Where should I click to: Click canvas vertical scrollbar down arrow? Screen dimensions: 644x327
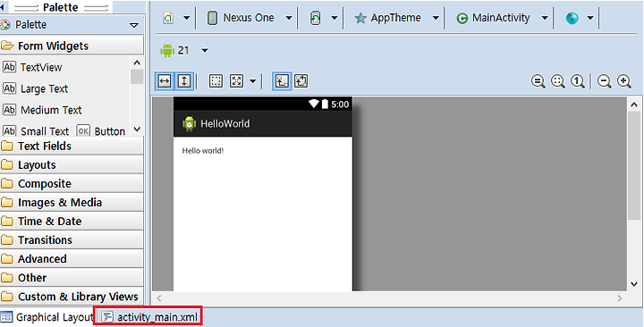click(634, 284)
